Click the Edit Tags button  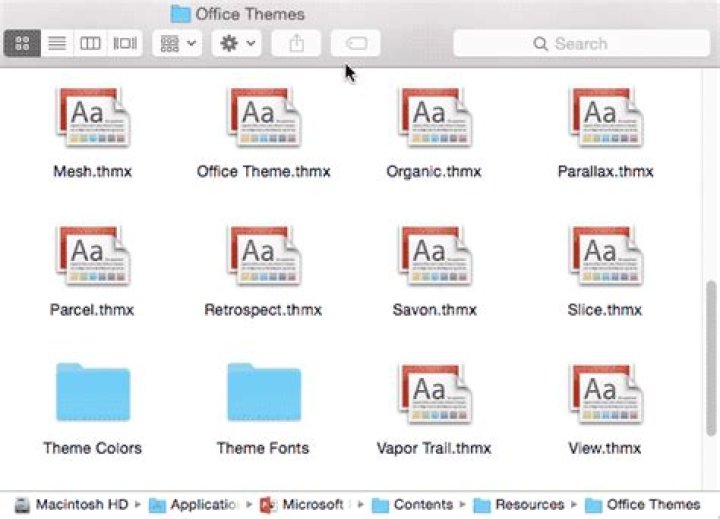tap(356, 44)
